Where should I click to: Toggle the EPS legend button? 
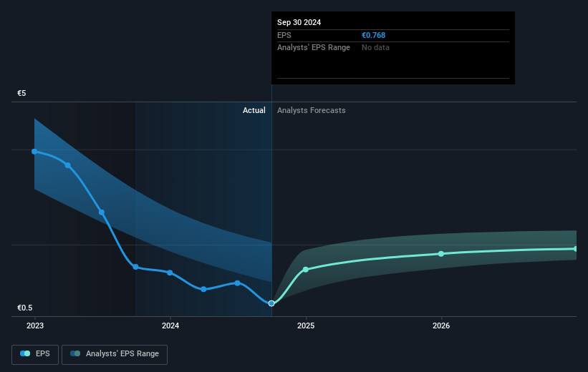[35, 354]
